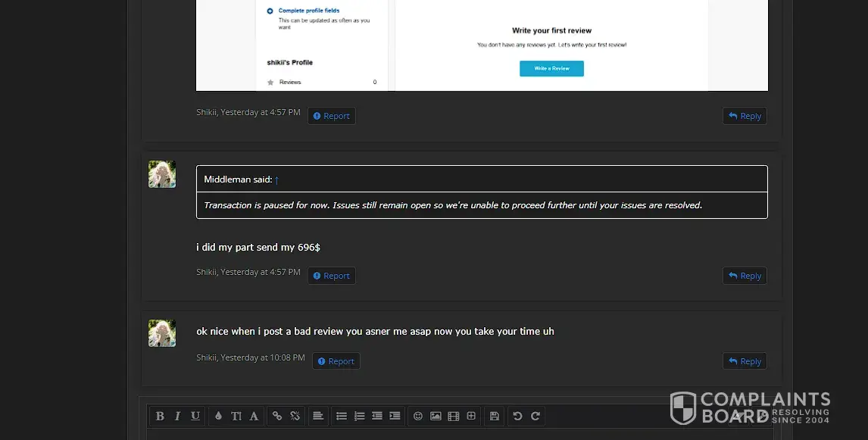Open the font size dropdown
Viewport: 868px width, 440px height.
tap(236, 416)
